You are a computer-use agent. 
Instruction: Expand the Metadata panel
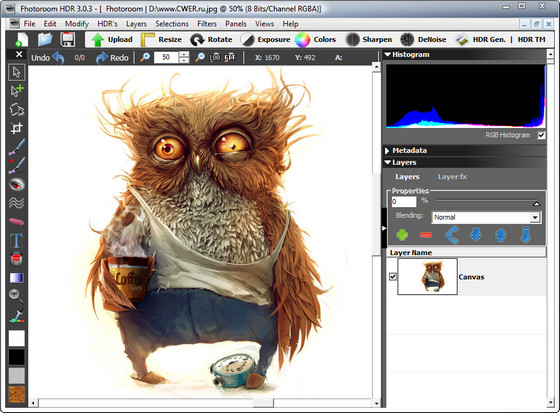387,150
